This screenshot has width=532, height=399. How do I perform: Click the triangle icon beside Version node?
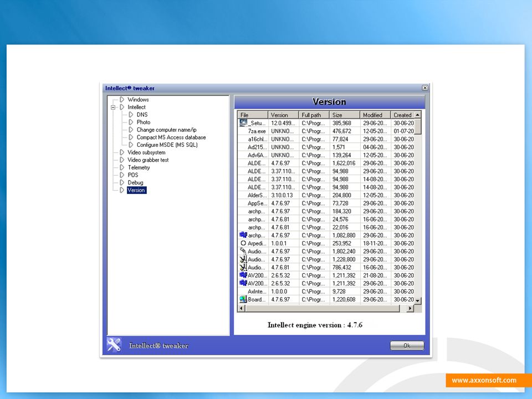point(122,190)
